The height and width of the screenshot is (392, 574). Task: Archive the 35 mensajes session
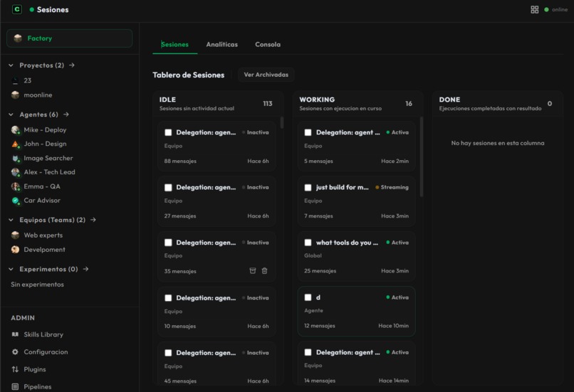(253, 270)
